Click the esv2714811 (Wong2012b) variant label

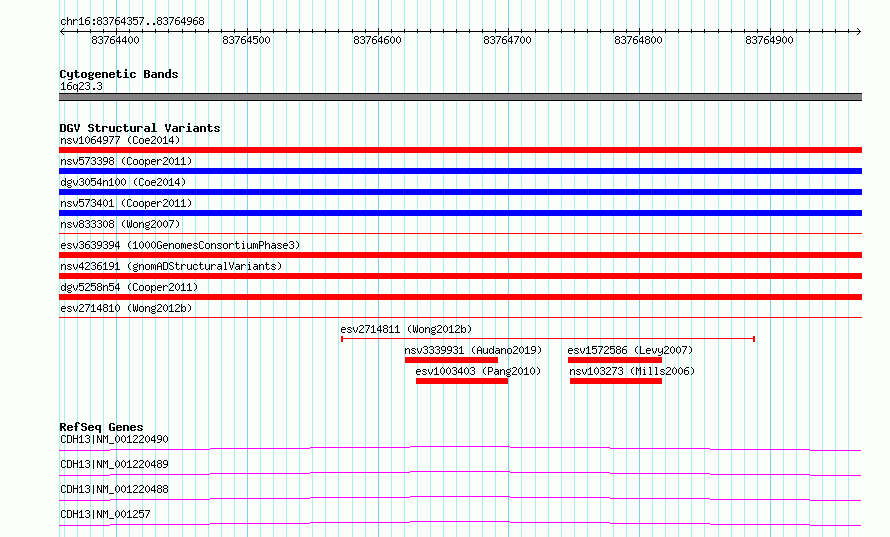pyautogui.click(x=406, y=329)
